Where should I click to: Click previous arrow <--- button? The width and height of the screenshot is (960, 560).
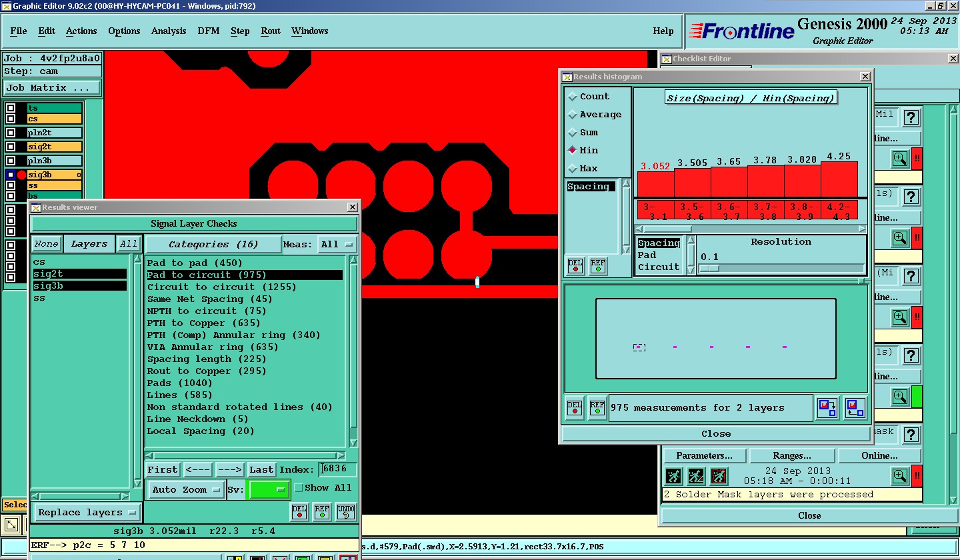[198, 470]
